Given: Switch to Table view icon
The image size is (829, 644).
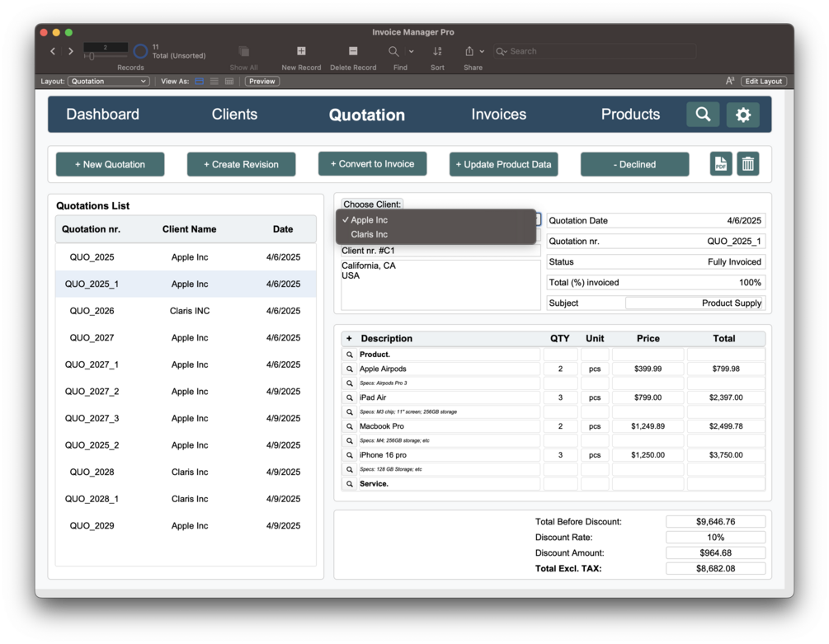Looking at the screenshot, I should click(229, 82).
